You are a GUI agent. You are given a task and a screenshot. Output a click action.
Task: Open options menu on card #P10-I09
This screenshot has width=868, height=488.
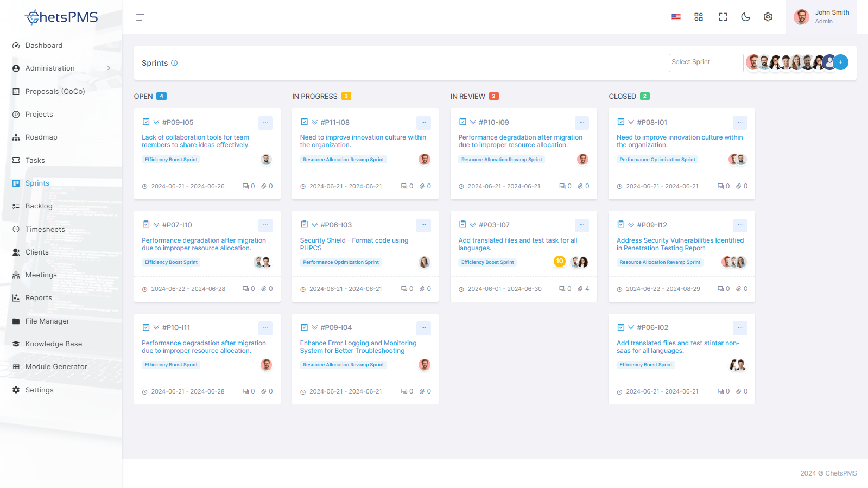tap(582, 123)
